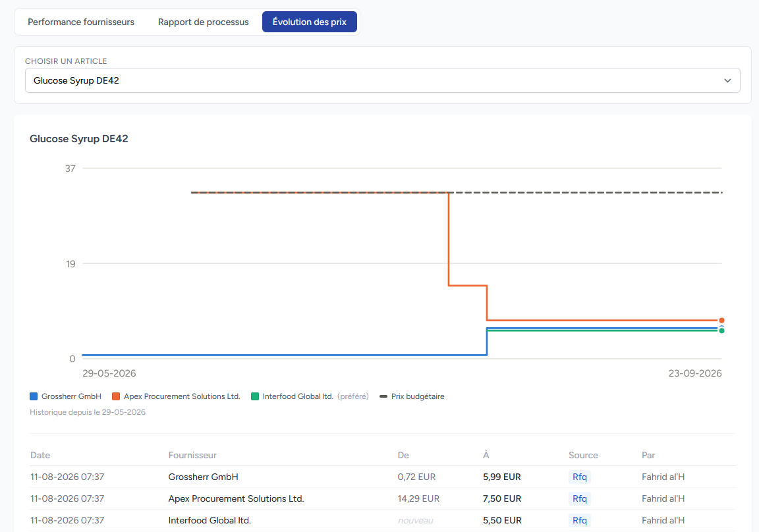Click the 7,50 EUR price value
This screenshot has height=532, width=759.
[502, 498]
